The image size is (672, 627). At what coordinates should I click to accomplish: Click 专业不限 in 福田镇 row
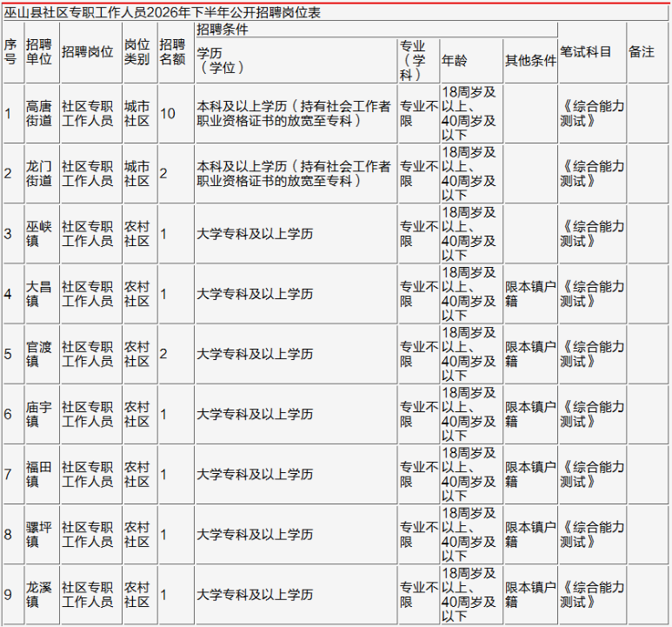[419, 475]
